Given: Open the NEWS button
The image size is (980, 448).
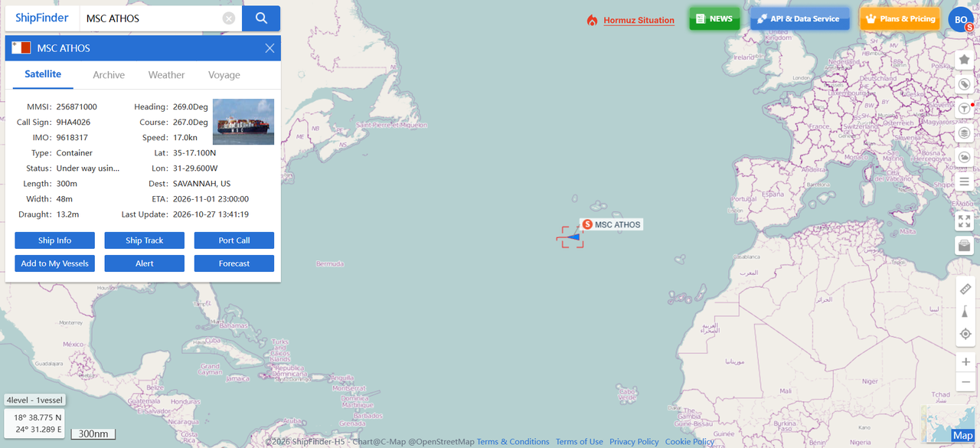Looking at the screenshot, I should point(714,19).
